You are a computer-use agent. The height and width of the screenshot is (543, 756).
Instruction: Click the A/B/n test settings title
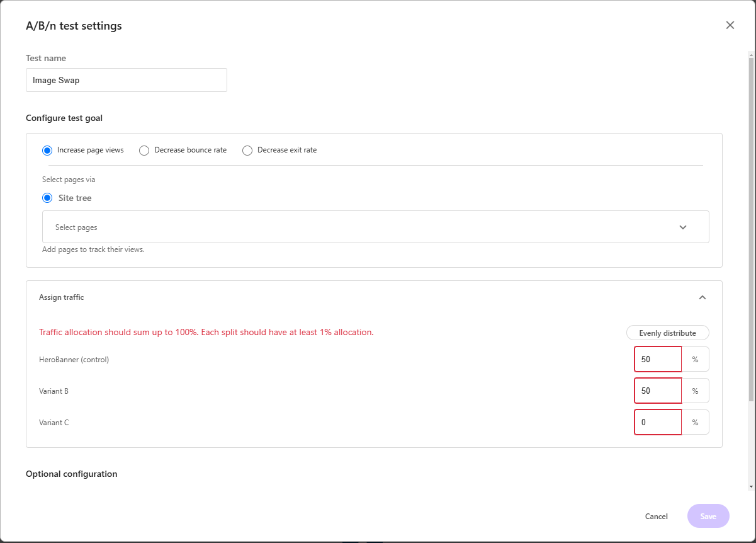(x=74, y=26)
